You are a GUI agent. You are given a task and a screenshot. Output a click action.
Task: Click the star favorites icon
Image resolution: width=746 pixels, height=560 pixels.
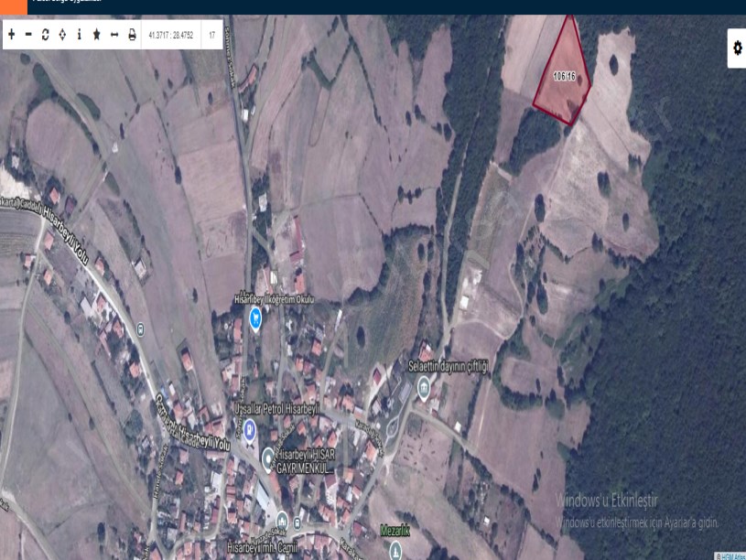[97, 35]
